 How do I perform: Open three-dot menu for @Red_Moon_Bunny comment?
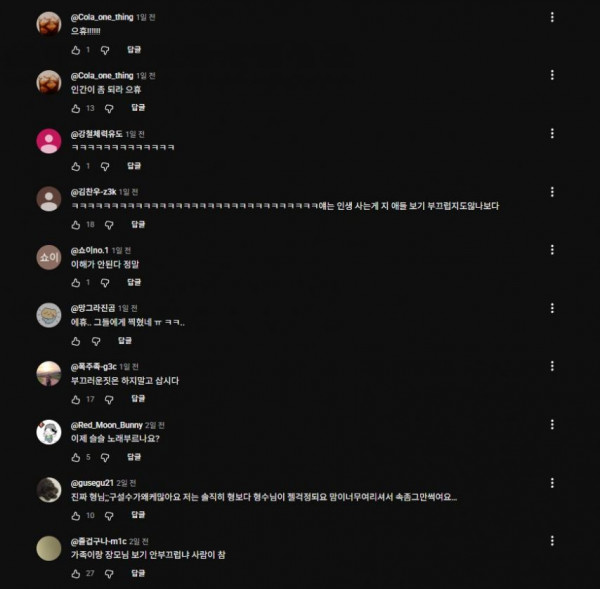pos(552,424)
